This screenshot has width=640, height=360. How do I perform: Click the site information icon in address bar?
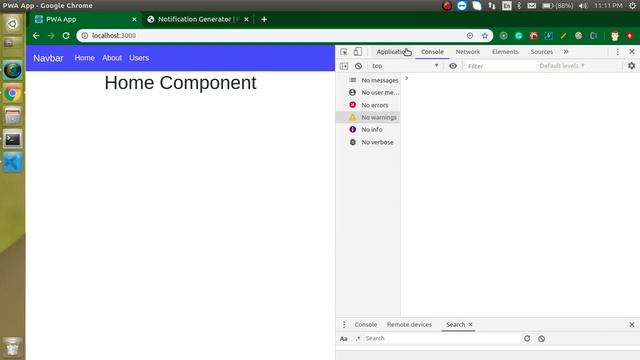pos(84,36)
